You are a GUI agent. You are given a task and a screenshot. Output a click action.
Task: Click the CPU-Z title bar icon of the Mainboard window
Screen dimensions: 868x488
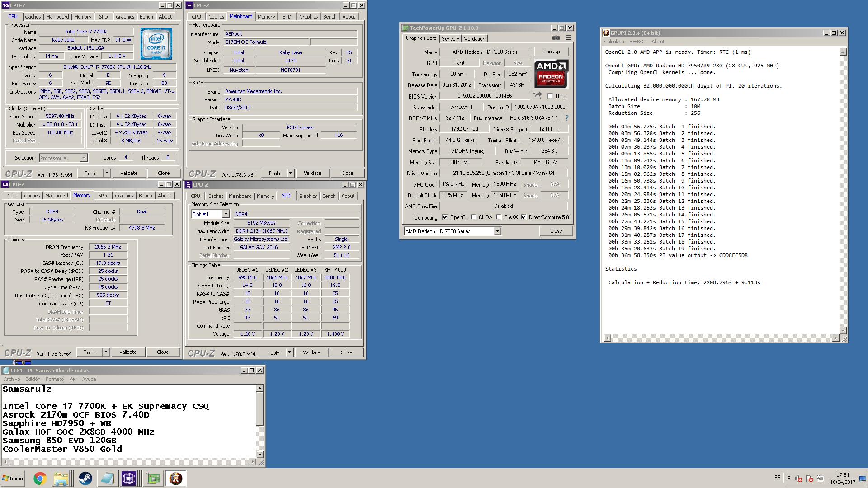tap(189, 5)
